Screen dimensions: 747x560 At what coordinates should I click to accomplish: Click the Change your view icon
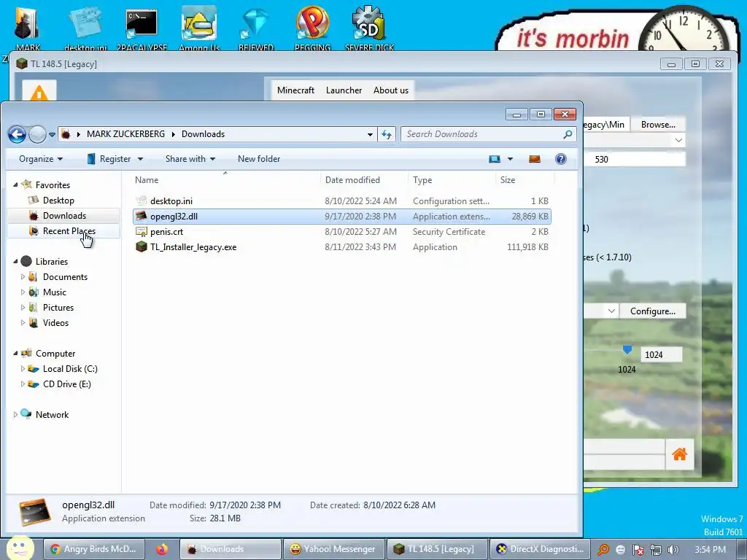coord(495,159)
